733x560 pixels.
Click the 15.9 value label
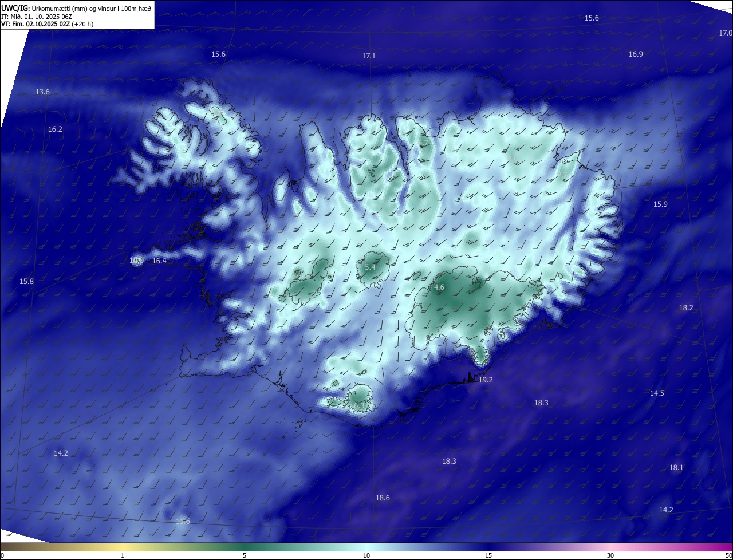pyautogui.click(x=660, y=204)
